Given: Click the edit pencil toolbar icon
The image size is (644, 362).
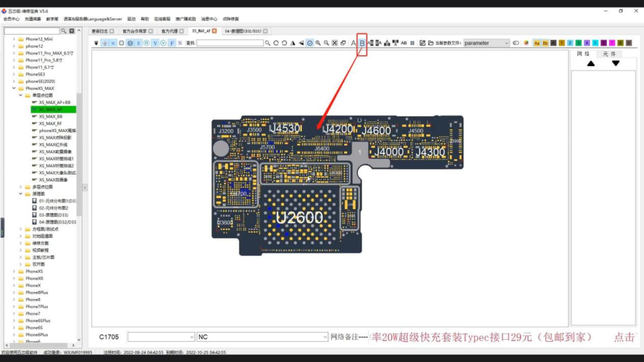Looking at the screenshot, I should [x=422, y=43].
